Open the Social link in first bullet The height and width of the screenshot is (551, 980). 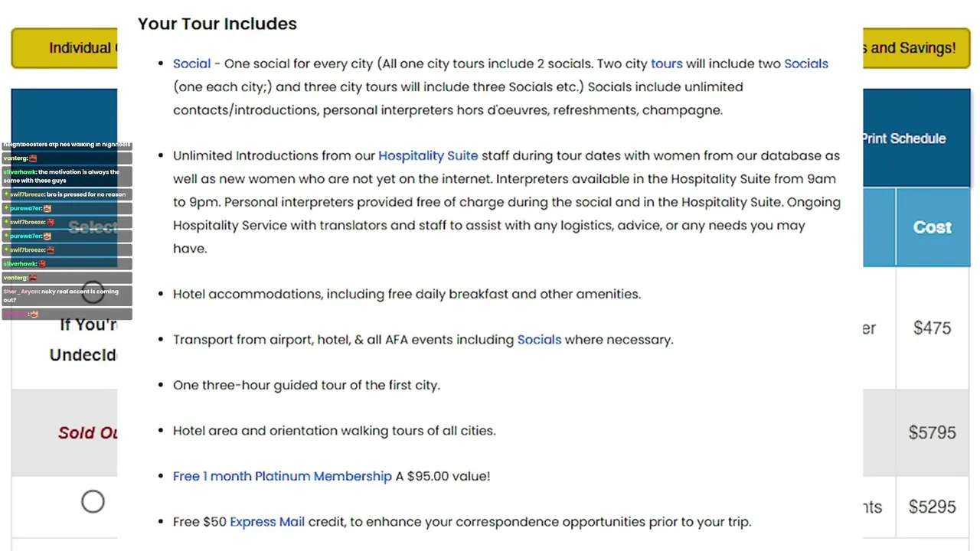pyautogui.click(x=191, y=64)
